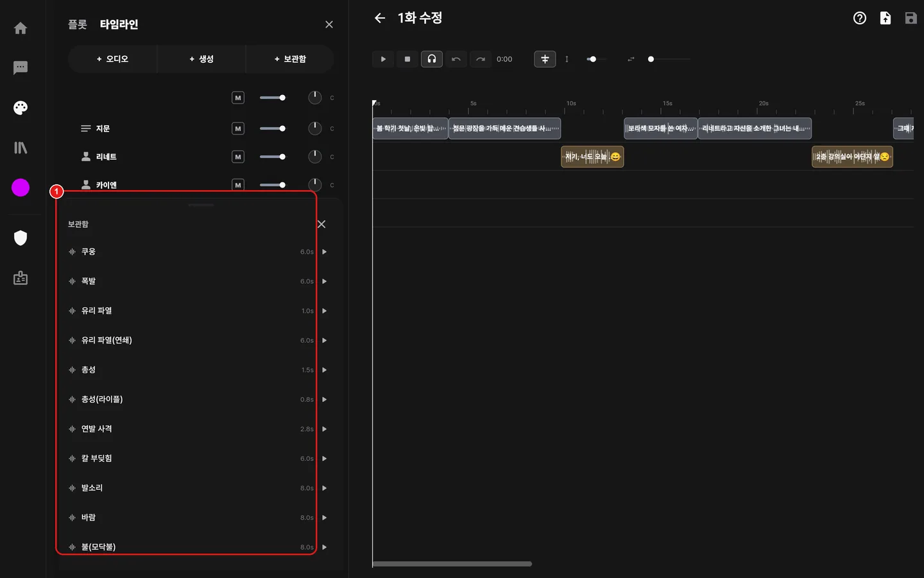924x578 pixels.
Task: Stop timeline playback
Action: pyautogui.click(x=407, y=59)
